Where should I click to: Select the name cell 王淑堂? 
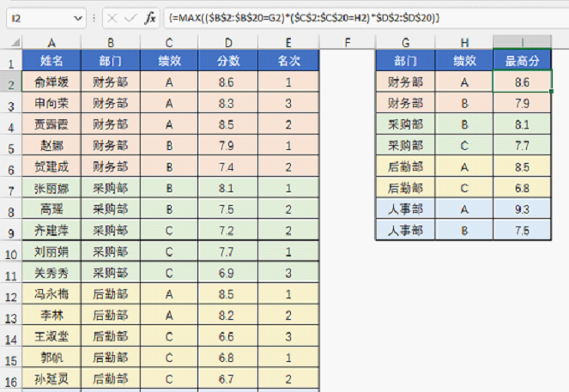[51, 336]
